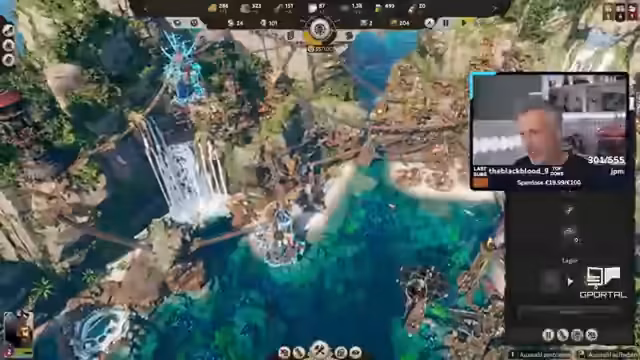Open the blueprint icon beside the eye icon
Image resolution: width=640 pixels, height=360 pixels.
coord(341,352)
